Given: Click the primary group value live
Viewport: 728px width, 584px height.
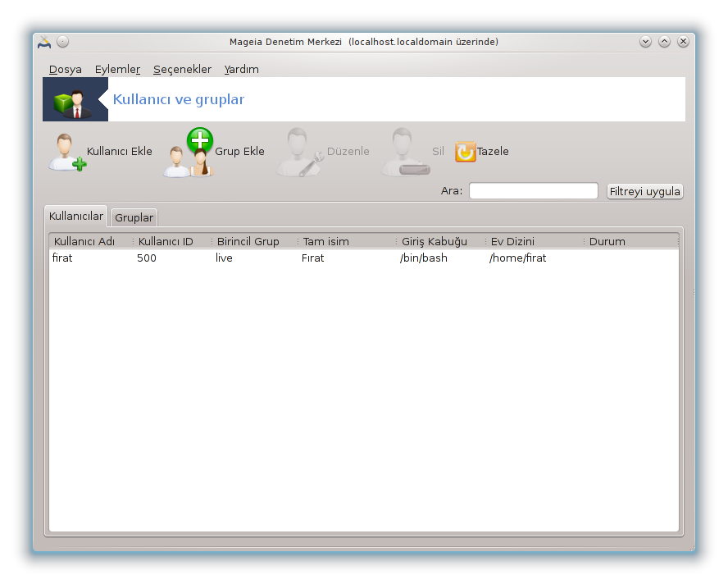Looking at the screenshot, I should (224, 258).
